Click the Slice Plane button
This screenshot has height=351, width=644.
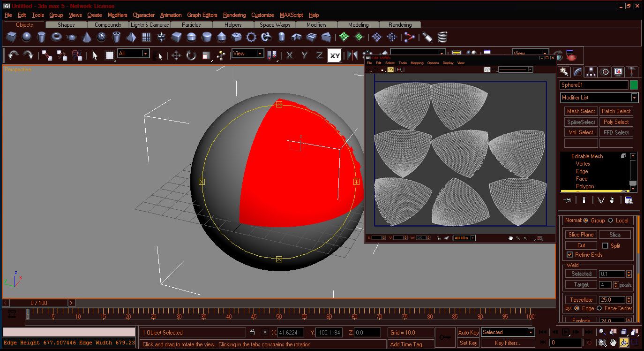(581, 235)
